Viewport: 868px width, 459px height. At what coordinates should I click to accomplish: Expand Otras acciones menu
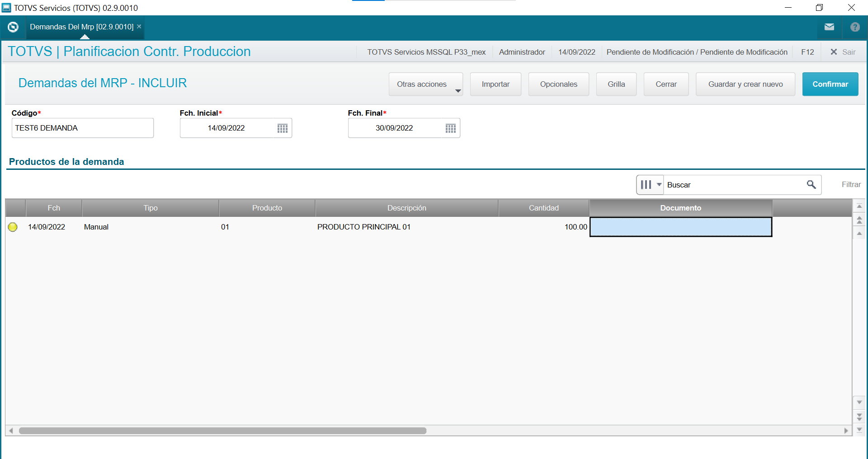click(426, 84)
